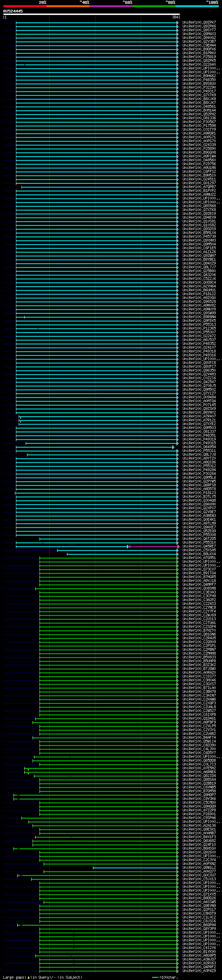Select label UniRef100_Q7XTK9
The image size is (222, 980).
coord(199,95)
